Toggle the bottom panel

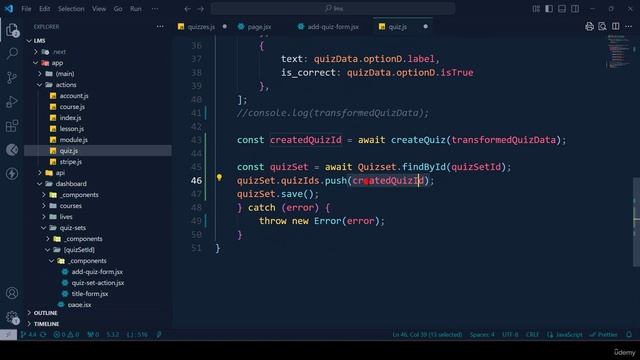[562, 9]
